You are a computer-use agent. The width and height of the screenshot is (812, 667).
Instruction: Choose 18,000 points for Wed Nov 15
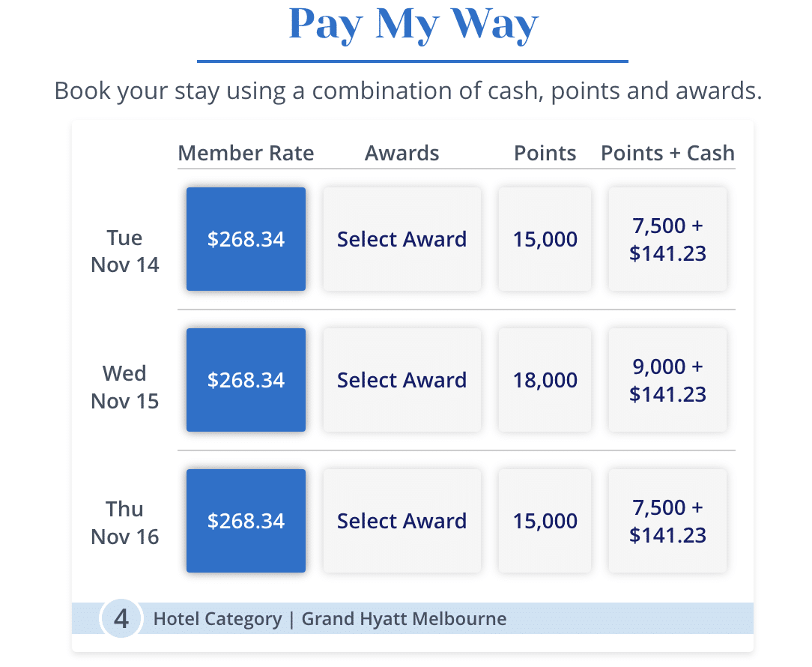tap(545, 380)
